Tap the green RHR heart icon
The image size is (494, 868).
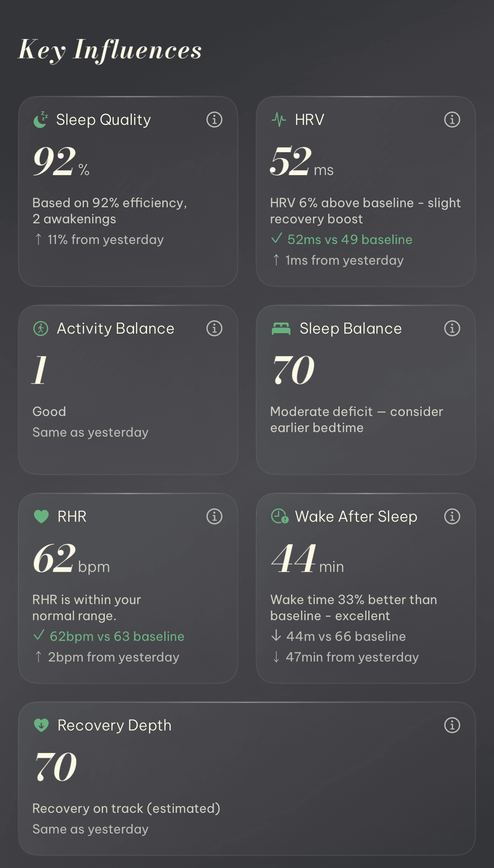point(41,517)
